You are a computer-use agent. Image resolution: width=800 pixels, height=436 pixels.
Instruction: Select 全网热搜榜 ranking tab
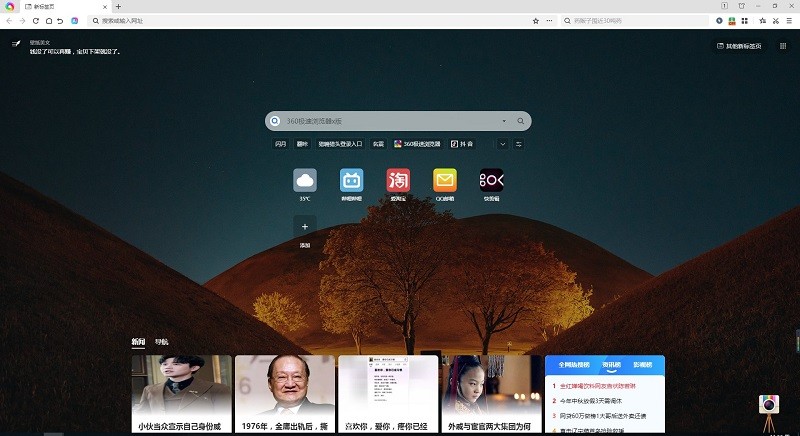click(x=574, y=365)
